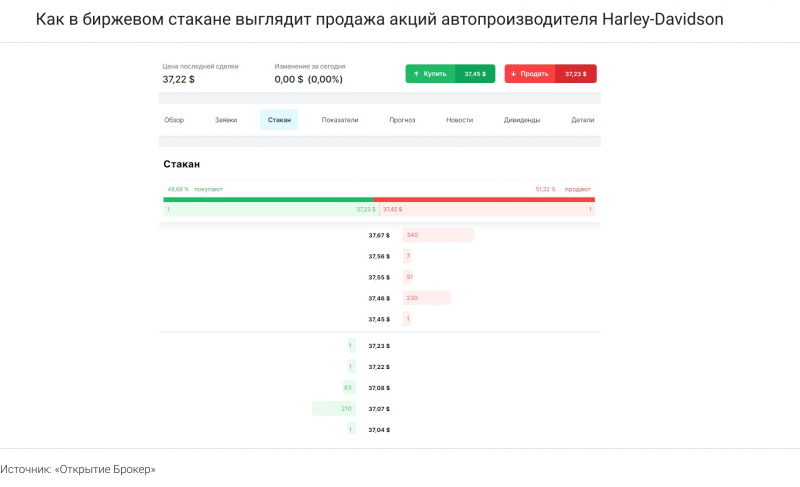Select the sell order of 340 lots
The height and width of the screenshot is (487, 800).
438,235
